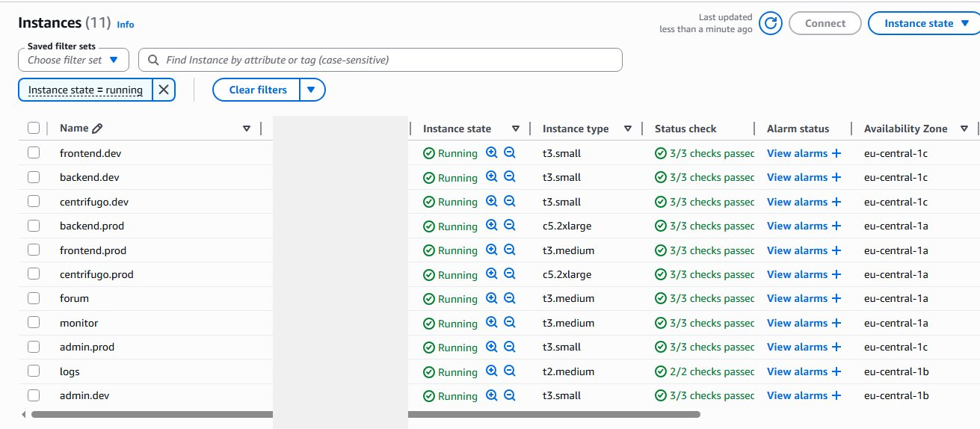Check the frontend.prod instance checkbox
This screenshot has width=980, height=429.
[34, 250]
